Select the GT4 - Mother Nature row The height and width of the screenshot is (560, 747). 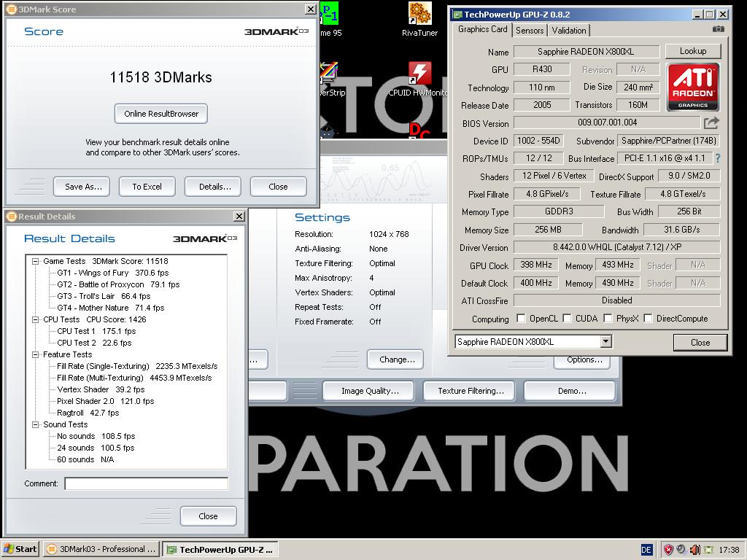point(110,308)
